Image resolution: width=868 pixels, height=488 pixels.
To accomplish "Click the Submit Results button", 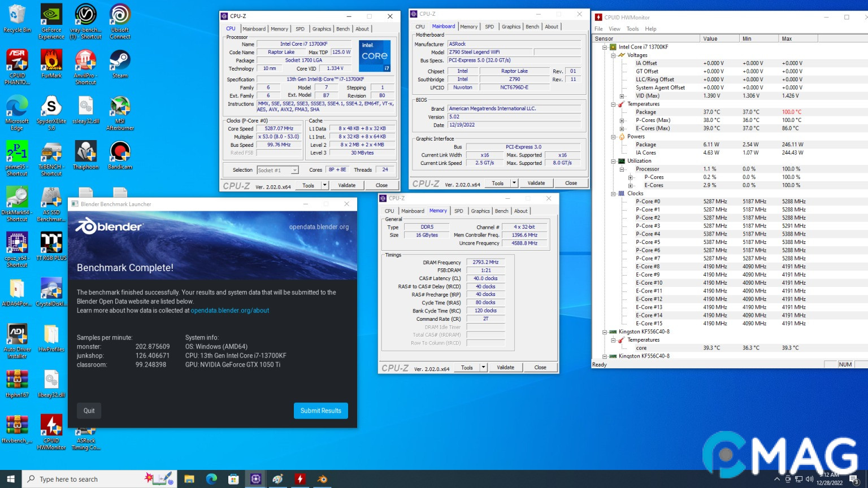I will coord(320,411).
